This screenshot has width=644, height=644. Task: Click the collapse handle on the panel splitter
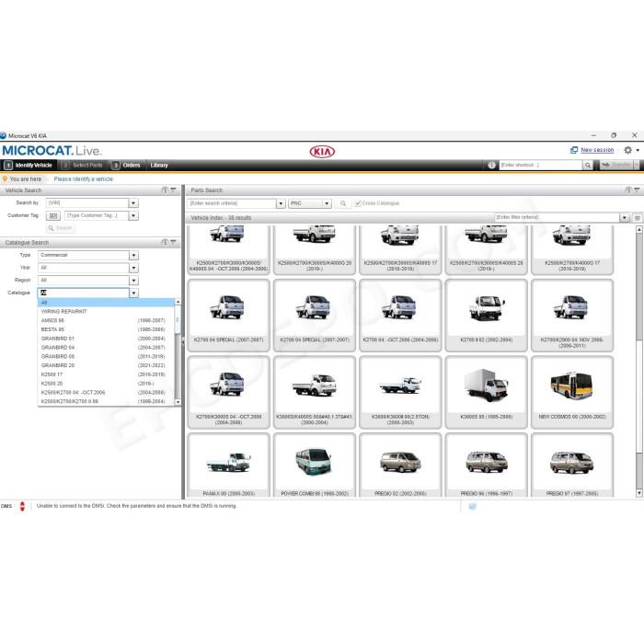click(x=183, y=342)
